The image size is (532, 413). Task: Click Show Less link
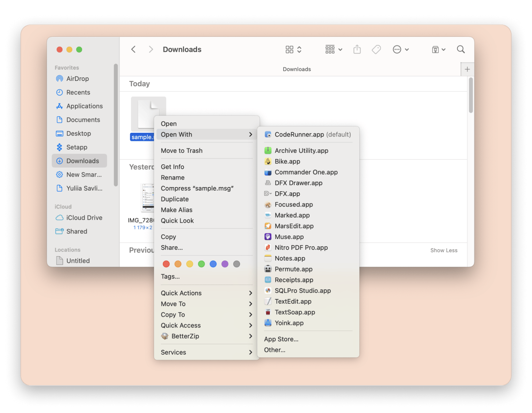pos(444,250)
